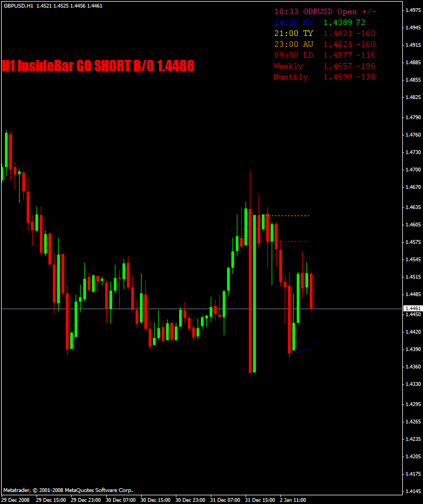Image resolution: width=423 pixels, height=504 pixels.
Task: Click the 29 Dec 2008 time axis label
Action: point(15,500)
